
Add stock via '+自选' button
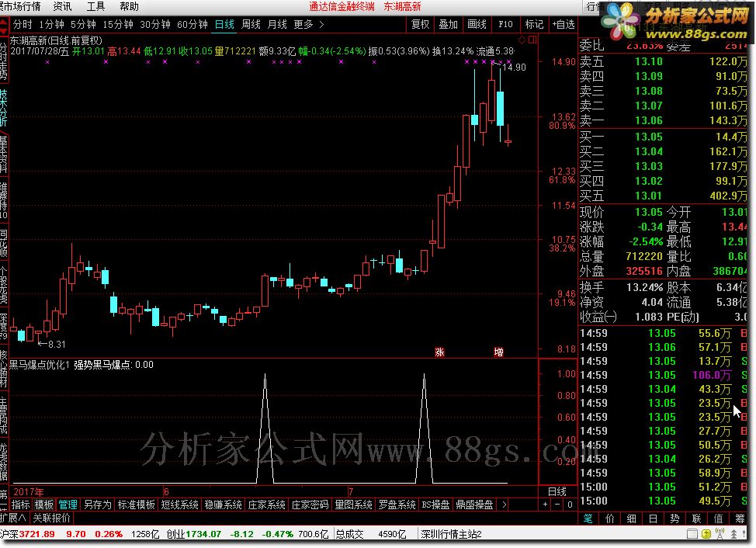(564, 24)
